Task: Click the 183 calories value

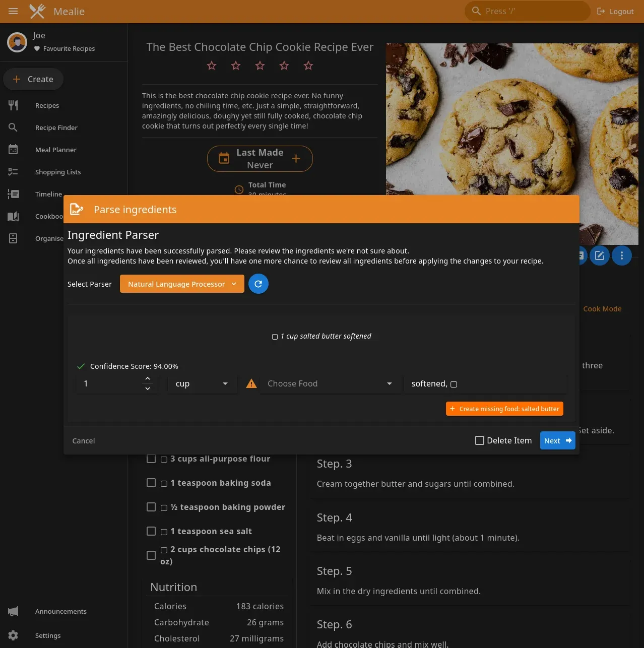Action: (x=260, y=606)
